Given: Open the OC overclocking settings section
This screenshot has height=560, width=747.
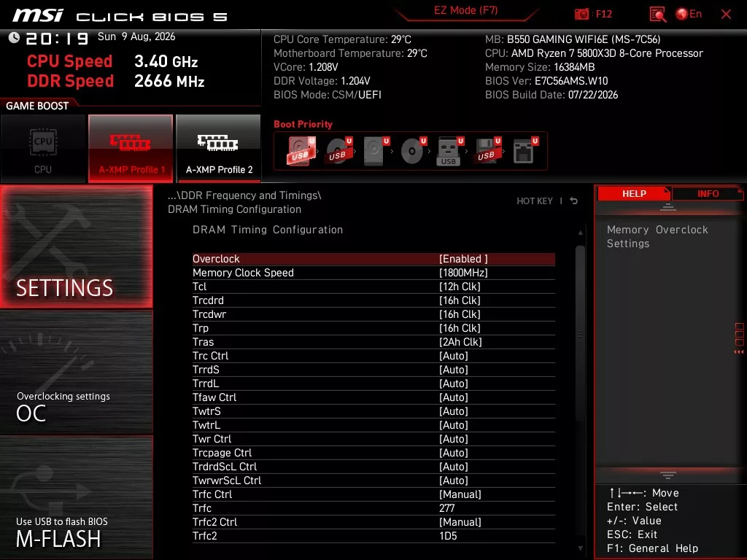Looking at the screenshot, I should (x=76, y=372).
